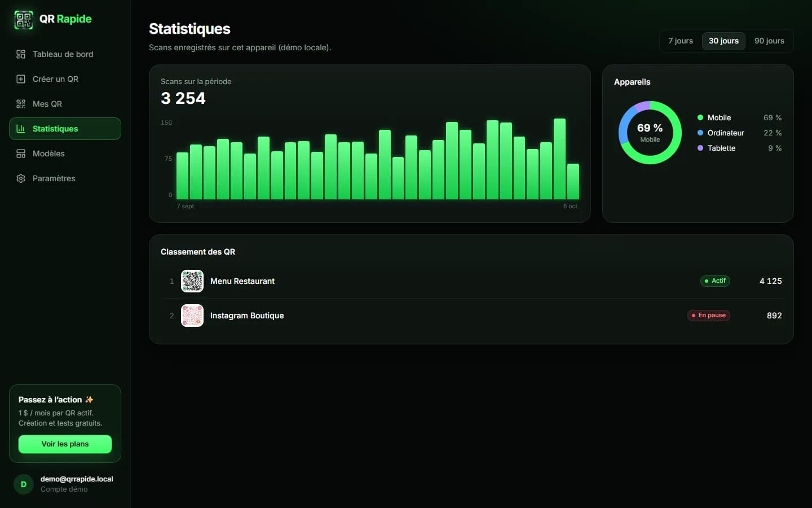Viewport: 812px width, 508px height.
Task: Click the 7 sept. axis label
Action: coord(186,207)
